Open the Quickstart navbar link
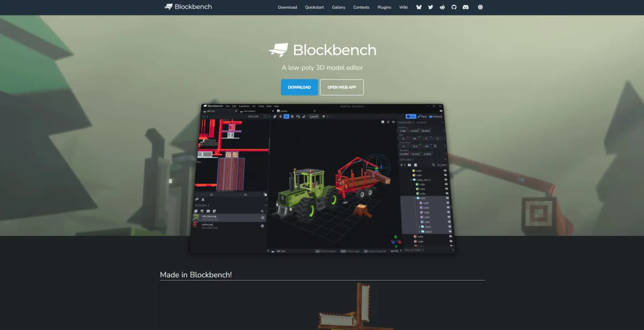Viewport: 644px width, 330px height. coord(316,8)
